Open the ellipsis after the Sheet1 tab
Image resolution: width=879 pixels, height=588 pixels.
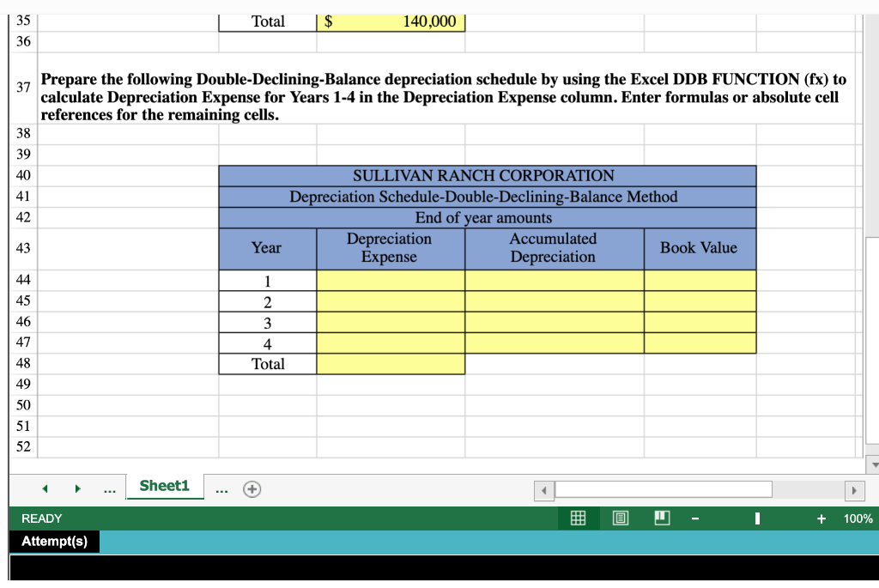[x=221, y=488]
